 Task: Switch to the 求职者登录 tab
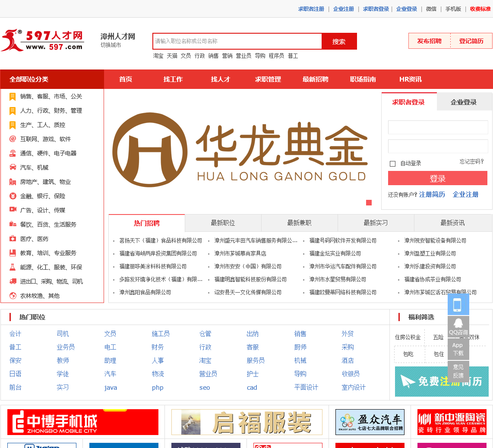[x=408, y=102]
